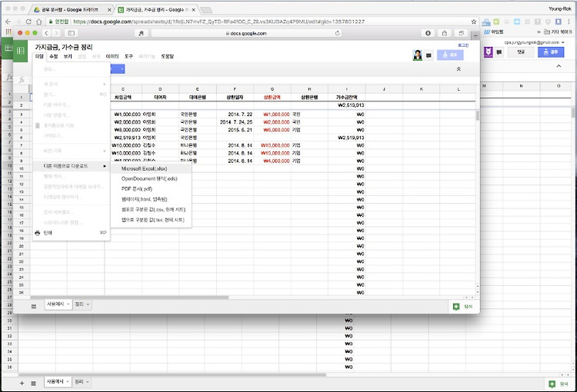Image resolution: width=577 pixels, height=392 pixels.
Task: Select the '정리' sheet tab in back window
Action: pyautogui.click(x=79, y=382)
